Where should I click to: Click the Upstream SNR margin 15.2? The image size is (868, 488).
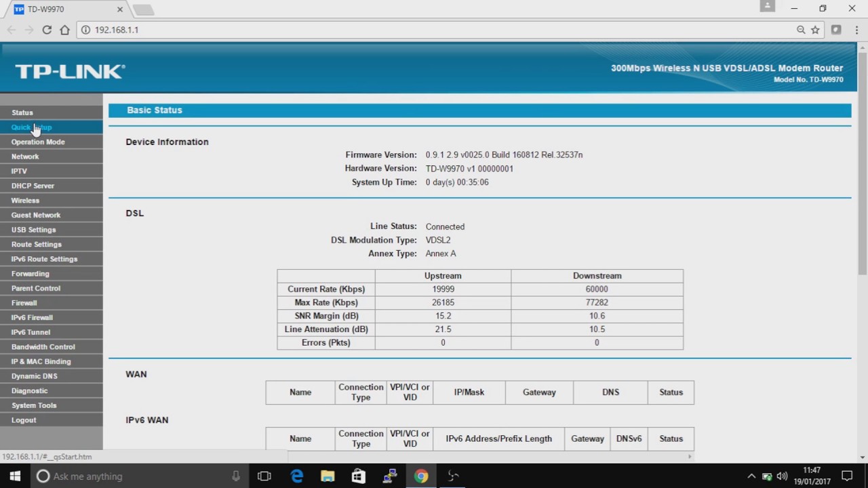[443, 316]
